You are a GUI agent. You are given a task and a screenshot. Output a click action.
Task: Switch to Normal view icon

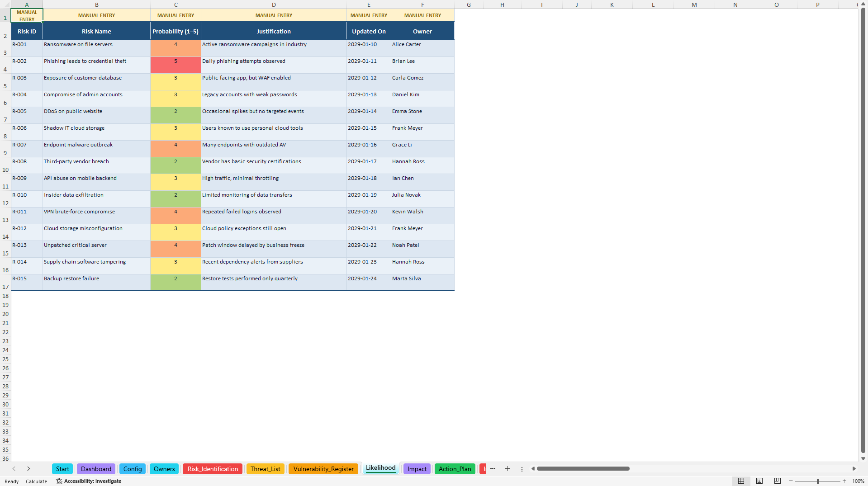(741, 481)
